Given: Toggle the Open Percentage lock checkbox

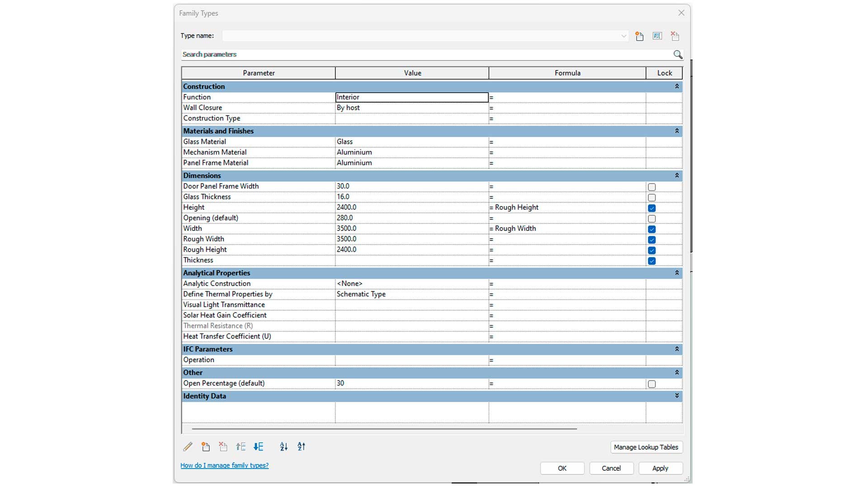Looking at the screenshot, I should pos(651,384).
